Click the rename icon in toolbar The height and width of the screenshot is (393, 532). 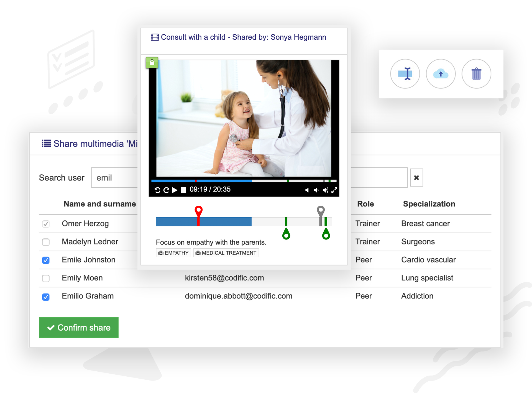405,74
